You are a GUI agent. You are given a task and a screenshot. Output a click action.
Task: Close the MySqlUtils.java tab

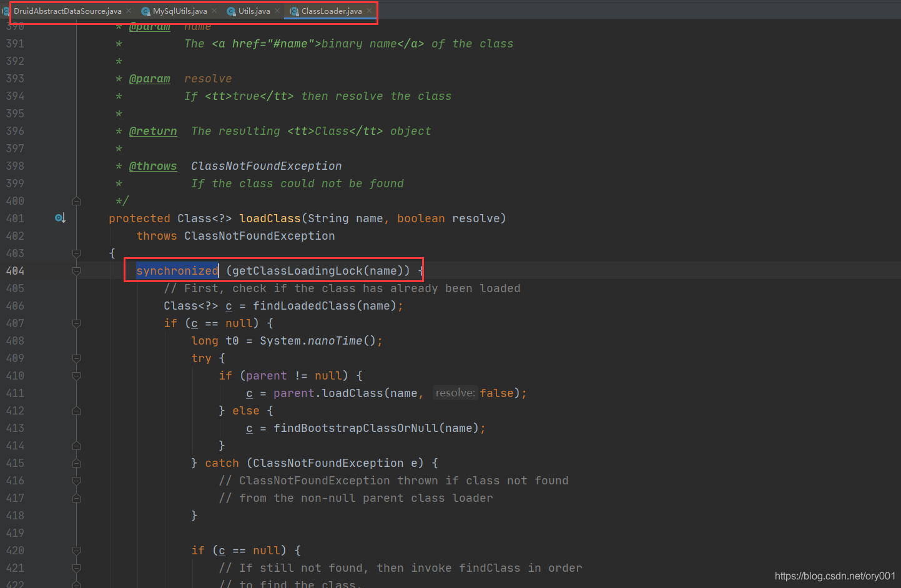pos(214,11)
